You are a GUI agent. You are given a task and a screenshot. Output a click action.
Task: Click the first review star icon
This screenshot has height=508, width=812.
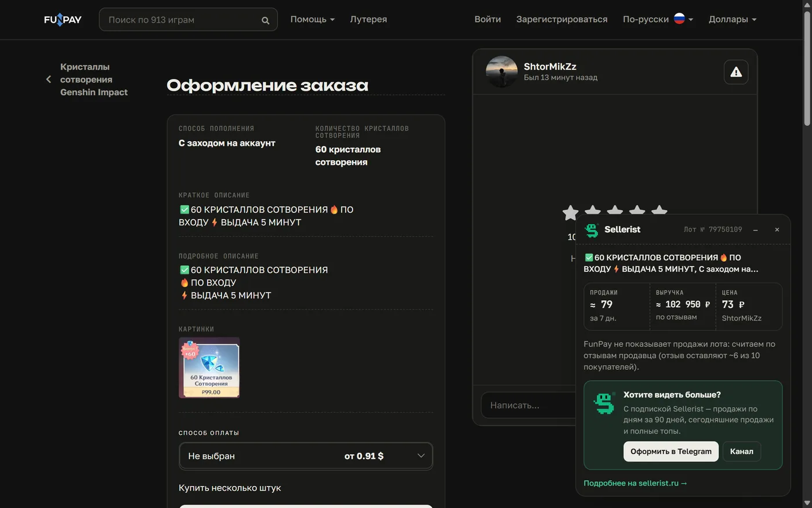pyautogui.click(x=571, y=212)
